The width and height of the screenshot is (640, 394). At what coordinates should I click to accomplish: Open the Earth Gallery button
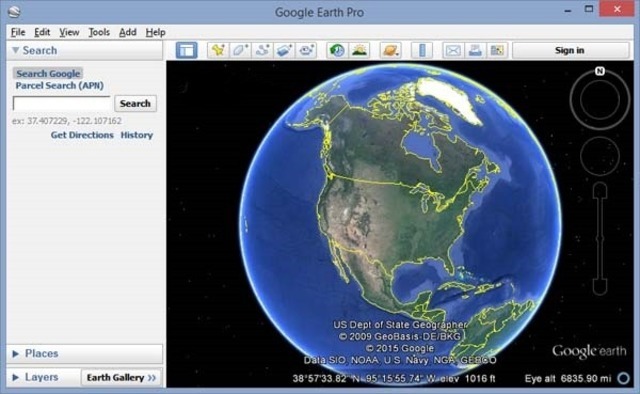[121, 377]
